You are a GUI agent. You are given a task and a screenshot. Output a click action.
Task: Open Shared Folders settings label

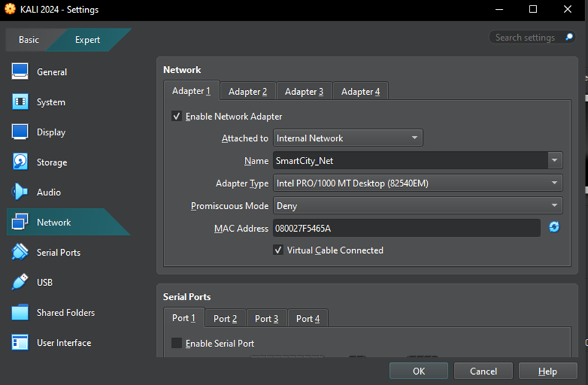pos(65,313)
